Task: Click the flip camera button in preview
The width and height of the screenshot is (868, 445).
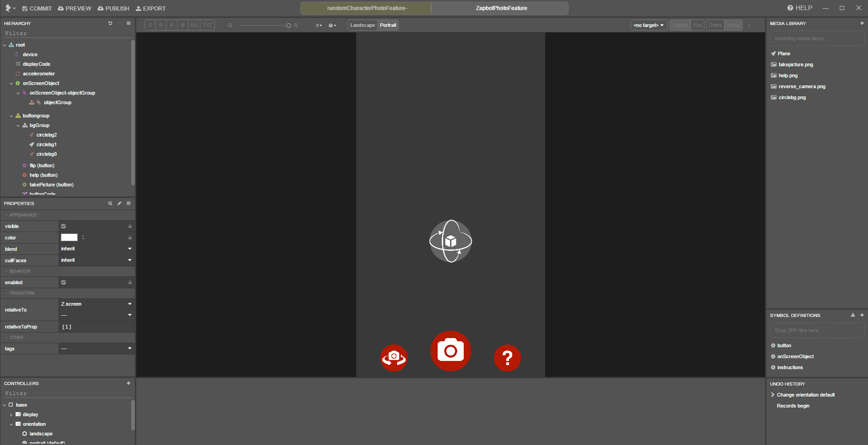Action: click(x=394, y=358)
